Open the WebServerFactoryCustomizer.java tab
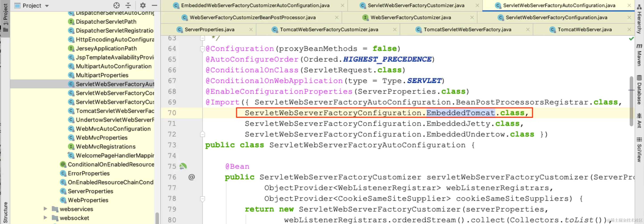This screenshot has width=644, height=224. point(410,17)
